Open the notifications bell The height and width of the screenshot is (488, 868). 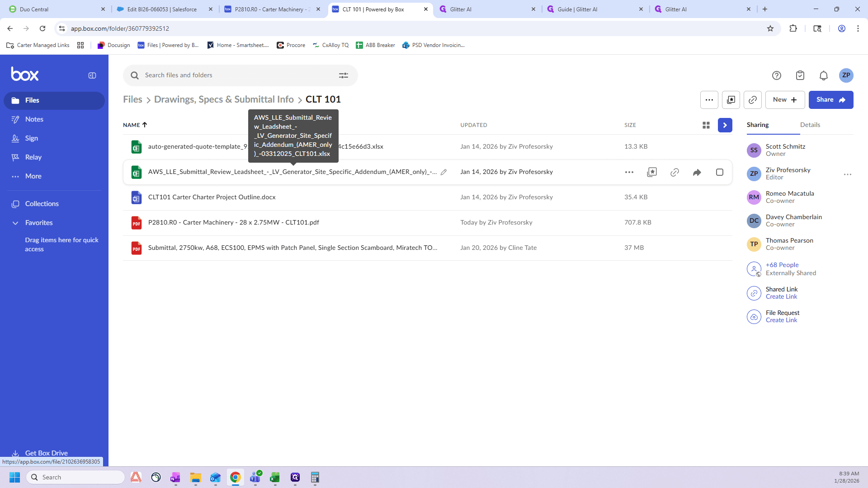[x=824, y=75]
